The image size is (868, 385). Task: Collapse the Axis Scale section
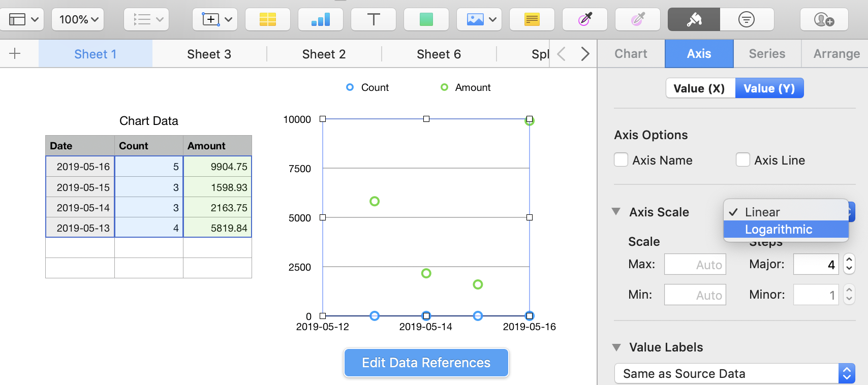point(616,212)
